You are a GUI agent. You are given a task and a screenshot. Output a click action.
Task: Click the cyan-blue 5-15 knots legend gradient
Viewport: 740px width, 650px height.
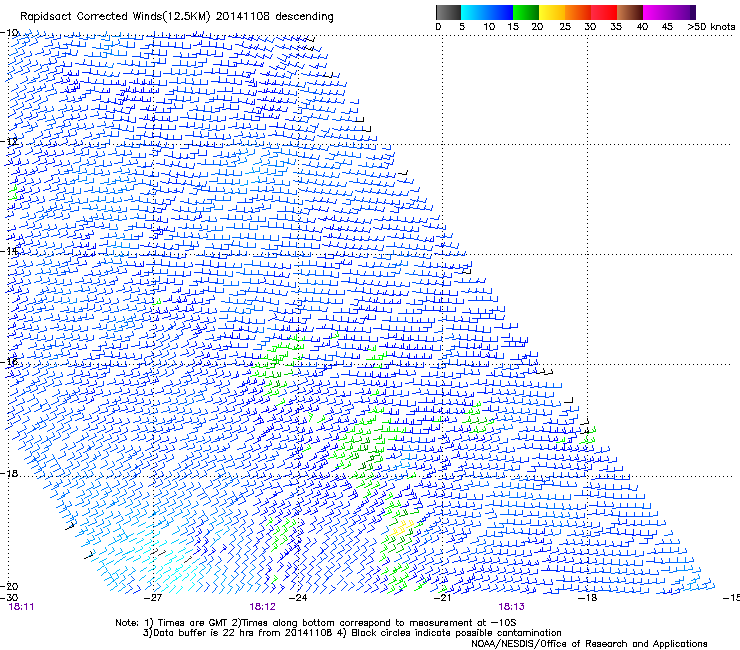pyautogui.click(x=487, y=12)
